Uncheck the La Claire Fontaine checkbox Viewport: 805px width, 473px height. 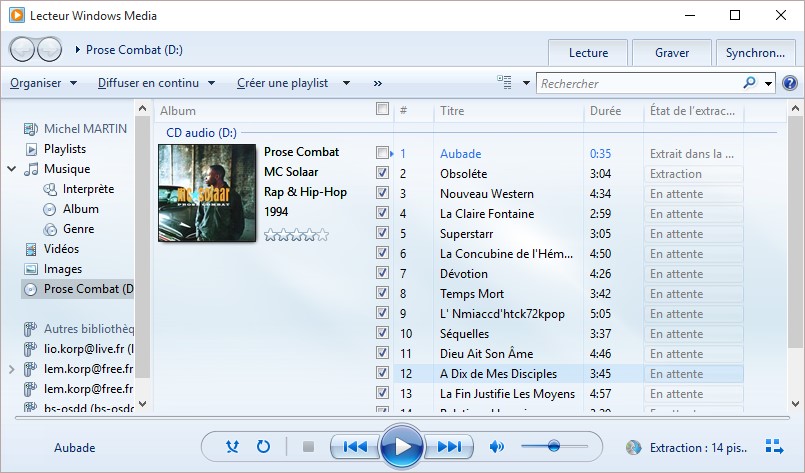click(x=382, y=213)
